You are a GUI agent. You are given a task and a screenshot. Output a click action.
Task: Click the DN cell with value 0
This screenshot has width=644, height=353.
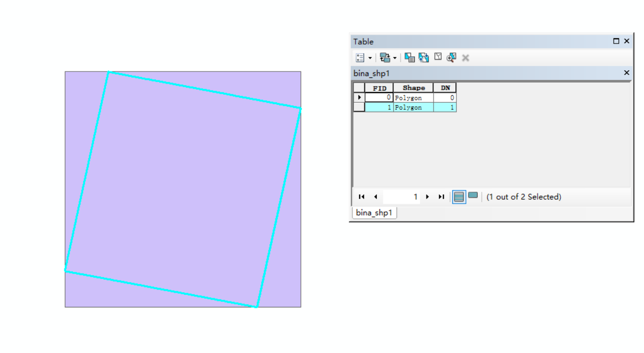coord(445,98)
